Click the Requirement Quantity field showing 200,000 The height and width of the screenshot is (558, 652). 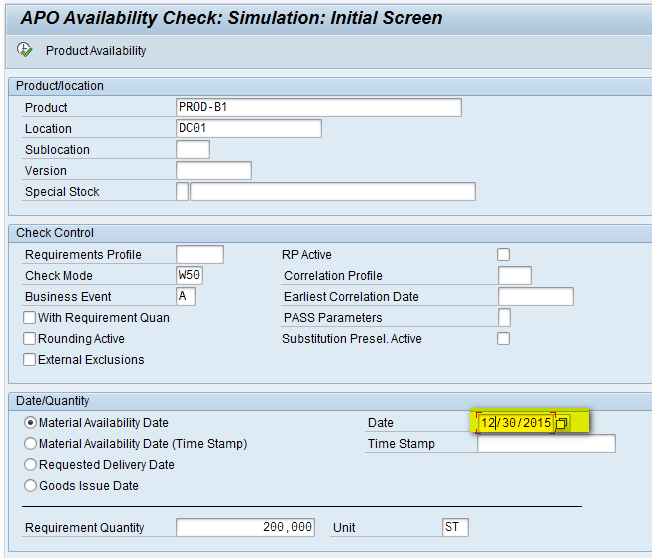tap(245, 527)
